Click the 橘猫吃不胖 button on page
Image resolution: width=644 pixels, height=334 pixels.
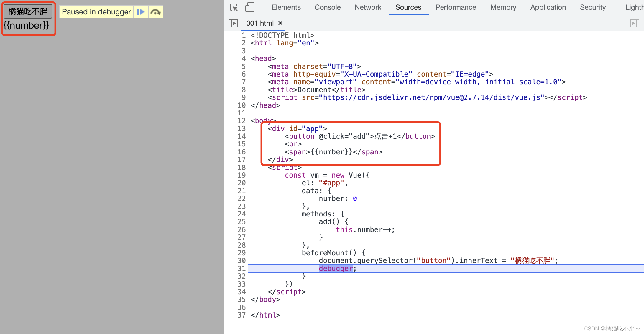pos(28,11)
